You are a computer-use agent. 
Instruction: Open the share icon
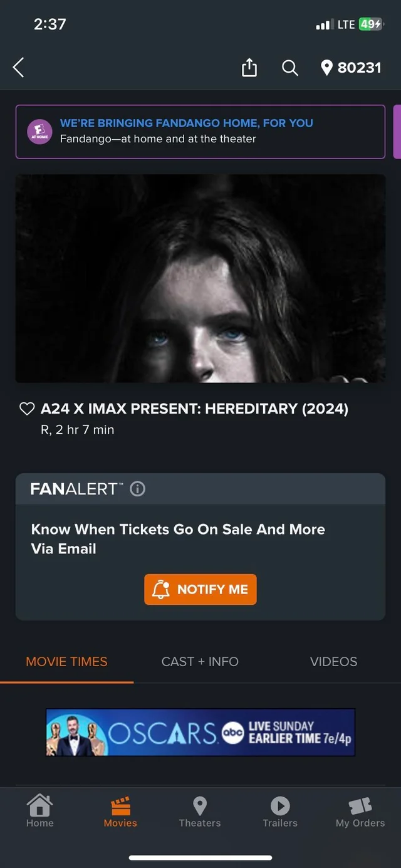tap(249, 68)
